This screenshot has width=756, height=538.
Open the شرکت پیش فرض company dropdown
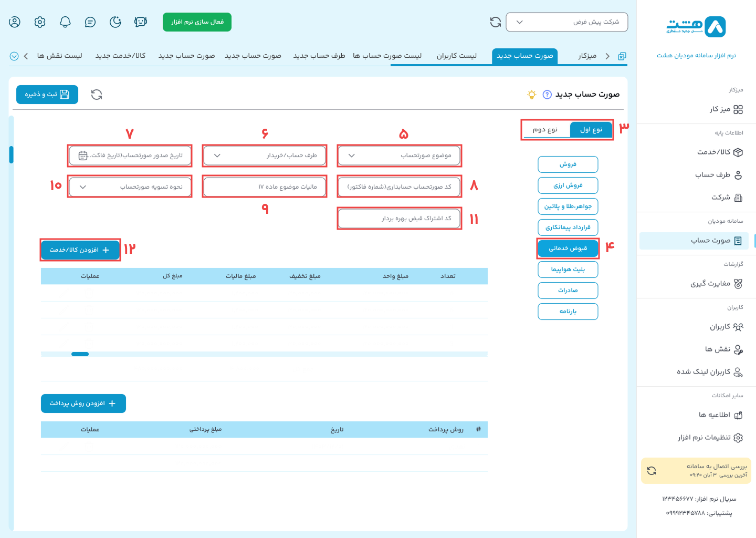(566, 22)
